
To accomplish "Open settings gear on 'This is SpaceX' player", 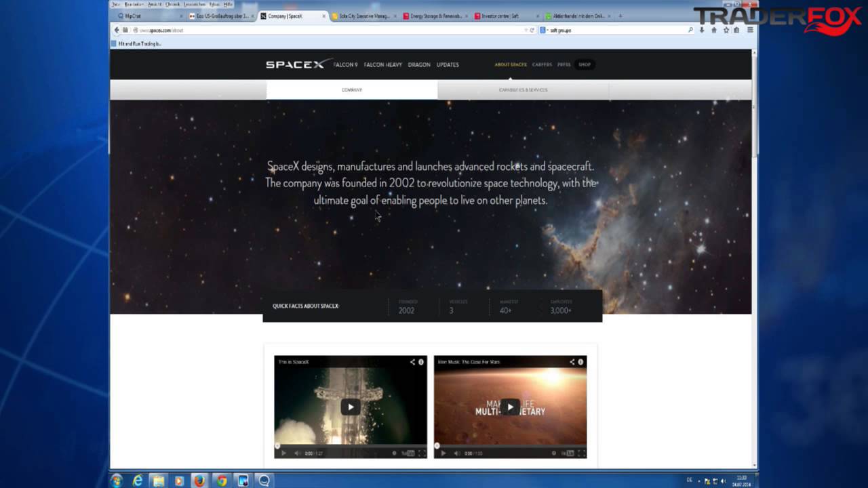I will 395,453.
